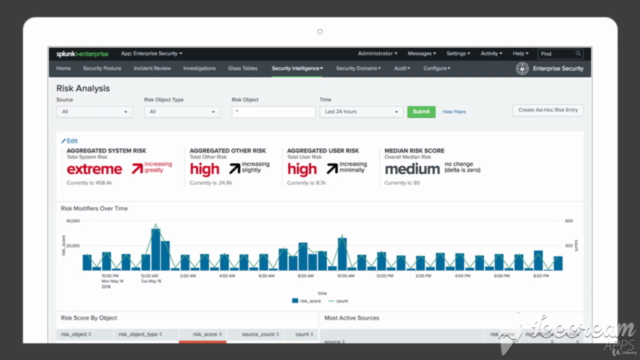Click Risk Modifiers Over Time panel title

94,209
